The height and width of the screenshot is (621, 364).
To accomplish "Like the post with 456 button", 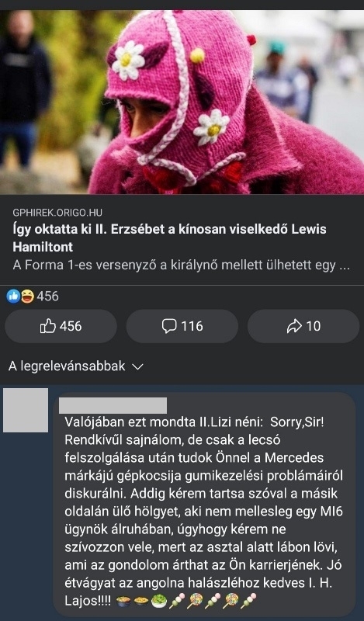I will click(x=61, y=326).
